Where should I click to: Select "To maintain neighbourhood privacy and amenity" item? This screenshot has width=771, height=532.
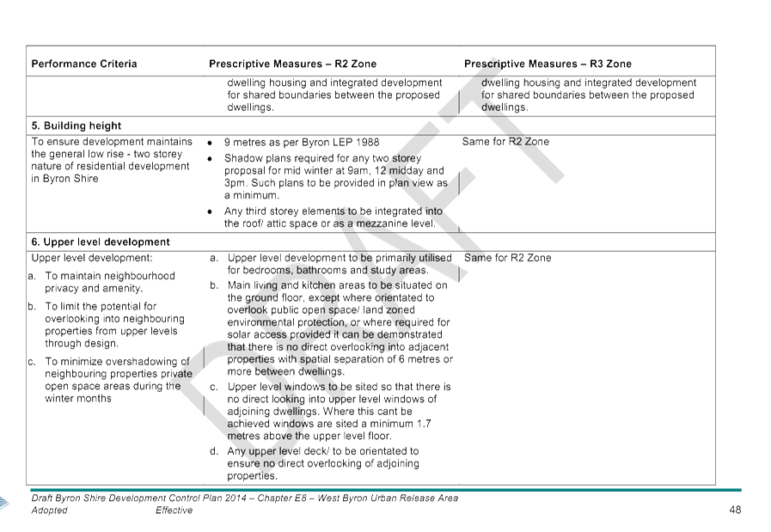[110, 282]
